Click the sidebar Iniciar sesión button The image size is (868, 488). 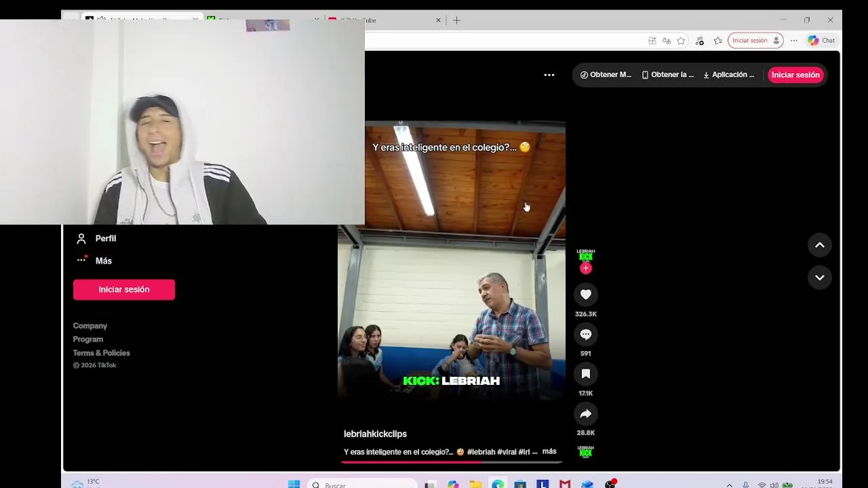[124, 289]
